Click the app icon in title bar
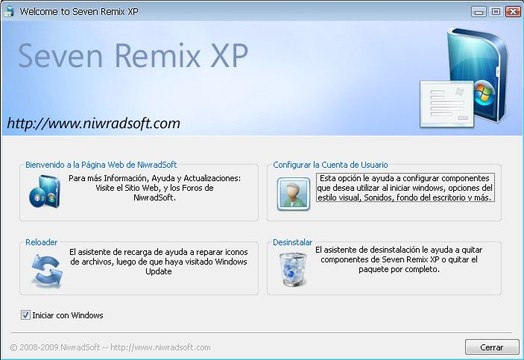 [9, 11]
